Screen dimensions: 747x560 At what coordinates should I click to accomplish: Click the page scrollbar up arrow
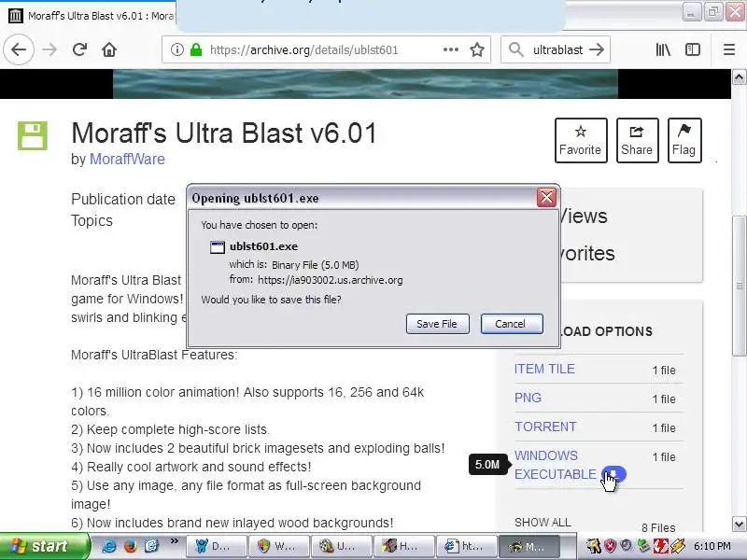739,77
